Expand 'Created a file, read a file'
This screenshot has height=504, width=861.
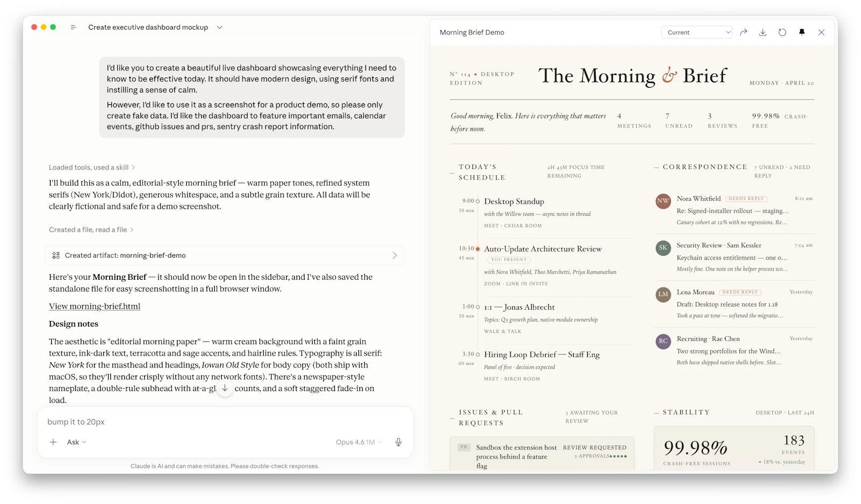(x=91, y=230)
